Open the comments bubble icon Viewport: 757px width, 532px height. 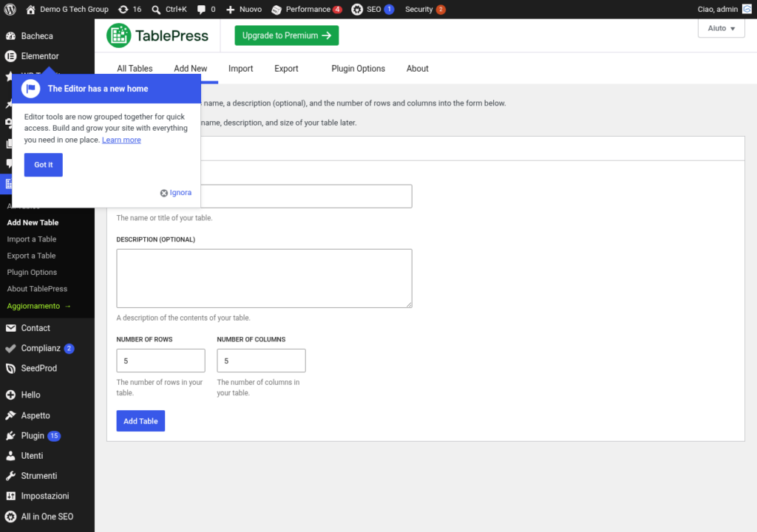(x=201, y=9)
